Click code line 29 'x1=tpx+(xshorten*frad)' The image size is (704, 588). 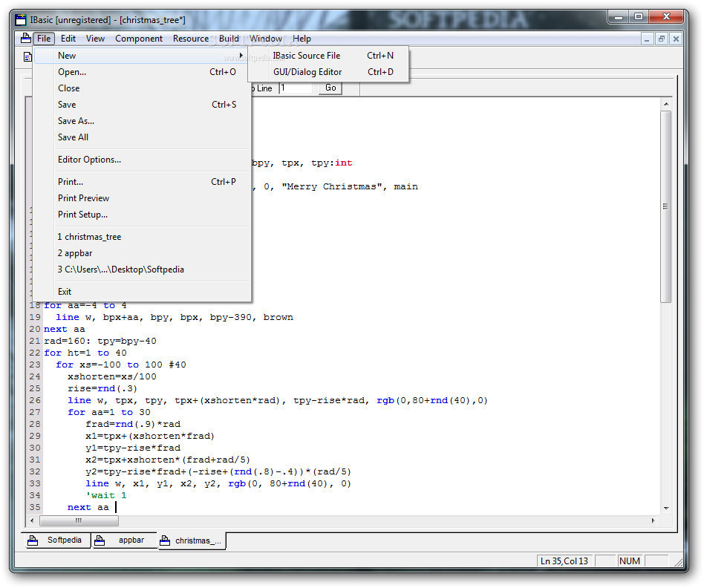click(150, 437)
